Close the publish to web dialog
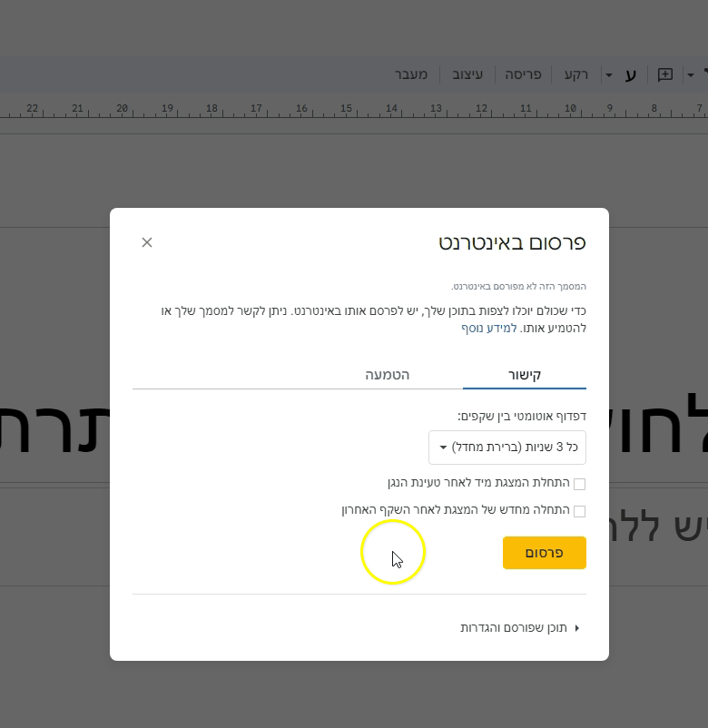This screenshot has width=708, height=728. tap(147, 242)
